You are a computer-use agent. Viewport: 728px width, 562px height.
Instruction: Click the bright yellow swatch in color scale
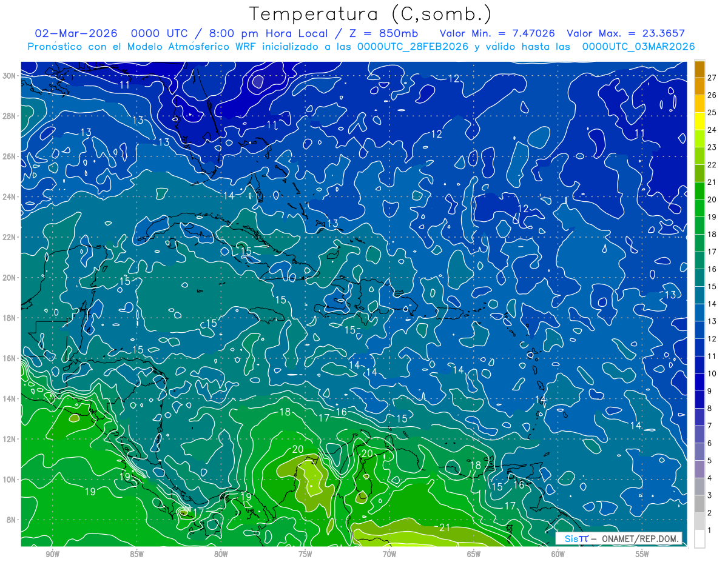pos(699,121)
